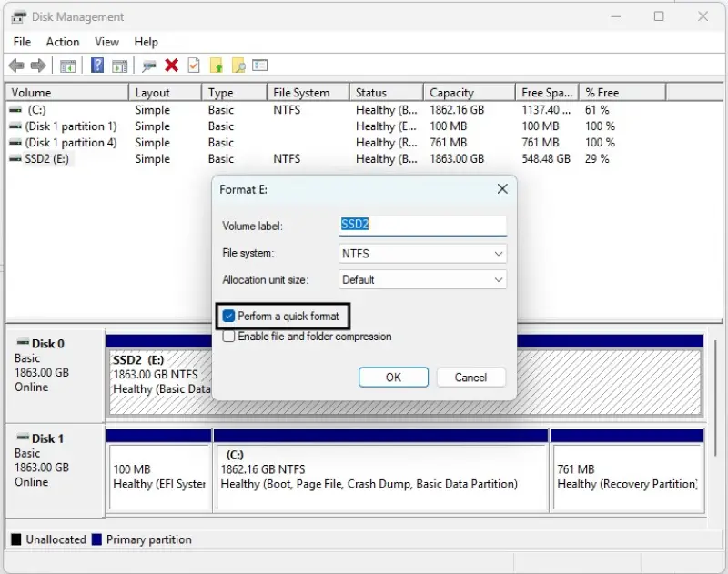The height and width of the screenshot is (574, 728).
Task: Click the SSD2 volume label field
Action: (x=421, y=225)
